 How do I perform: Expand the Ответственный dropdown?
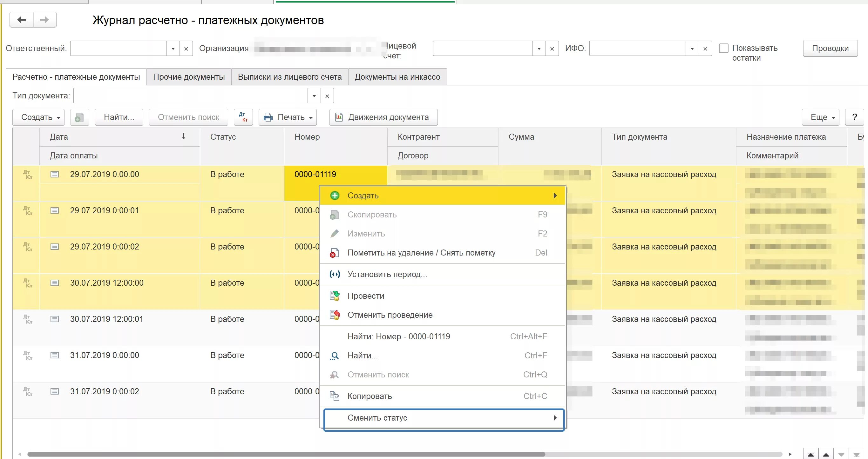coord(173,49)
